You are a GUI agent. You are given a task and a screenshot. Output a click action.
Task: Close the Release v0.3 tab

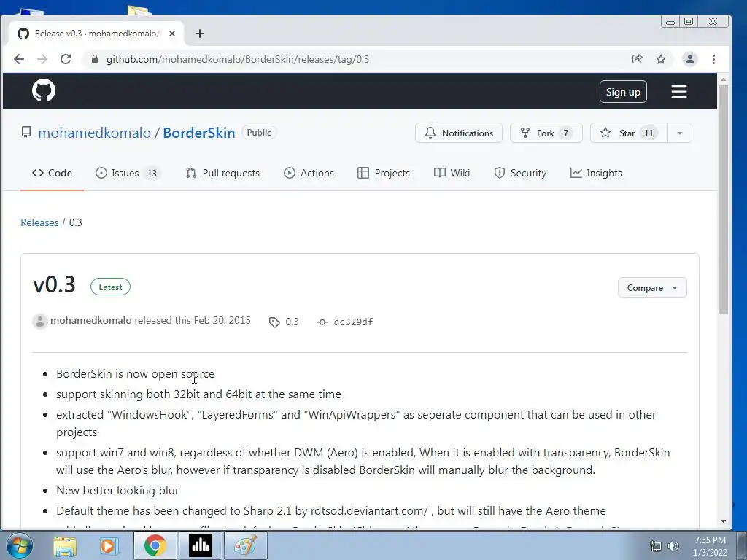tap(172, 34)
